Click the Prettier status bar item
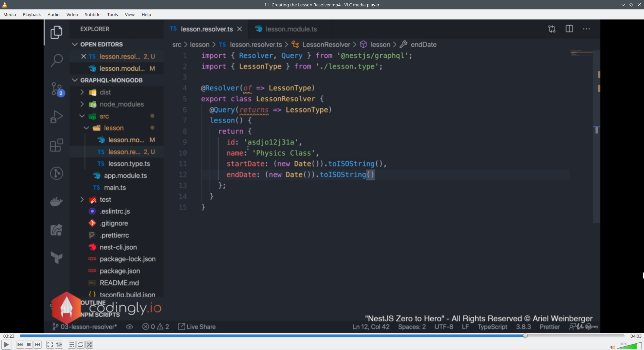Viewport: 644px width, 350px height. (549, 327)
